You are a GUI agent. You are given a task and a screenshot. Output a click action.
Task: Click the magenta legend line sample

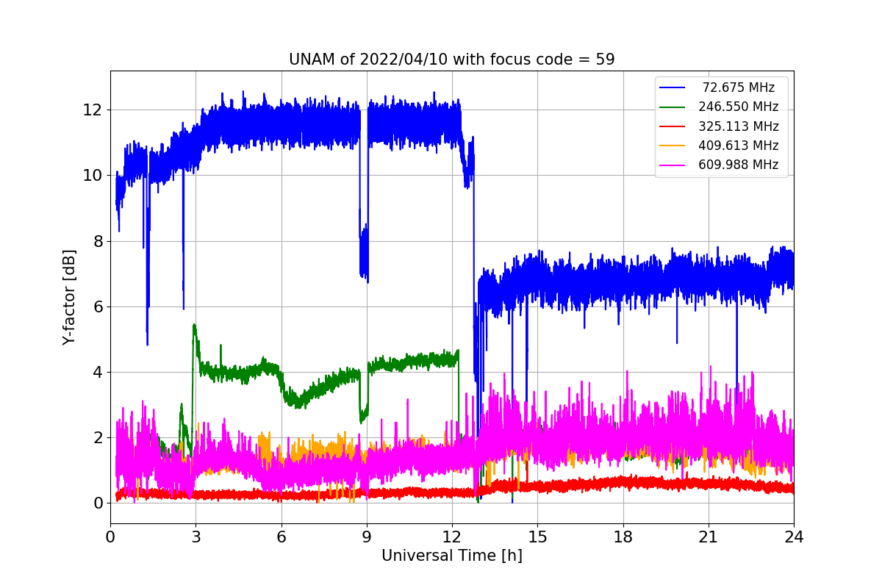[x=673, y=165]
